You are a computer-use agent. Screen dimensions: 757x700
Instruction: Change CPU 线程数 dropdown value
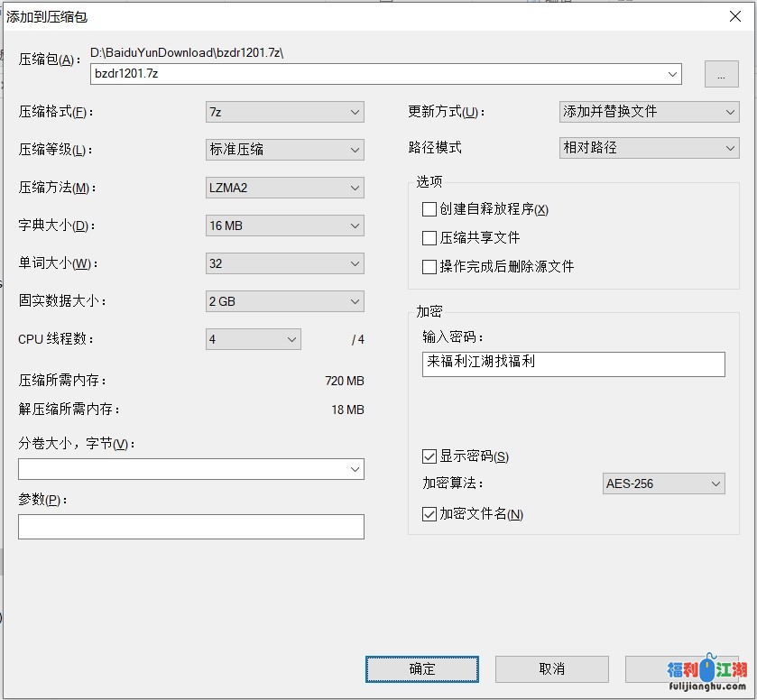(x=253, y=339)
